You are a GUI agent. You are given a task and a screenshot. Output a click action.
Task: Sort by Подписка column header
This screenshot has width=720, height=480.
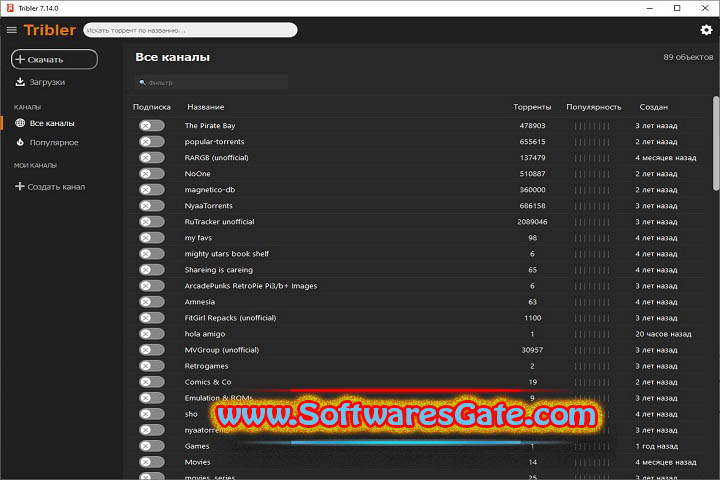(152, 107)
